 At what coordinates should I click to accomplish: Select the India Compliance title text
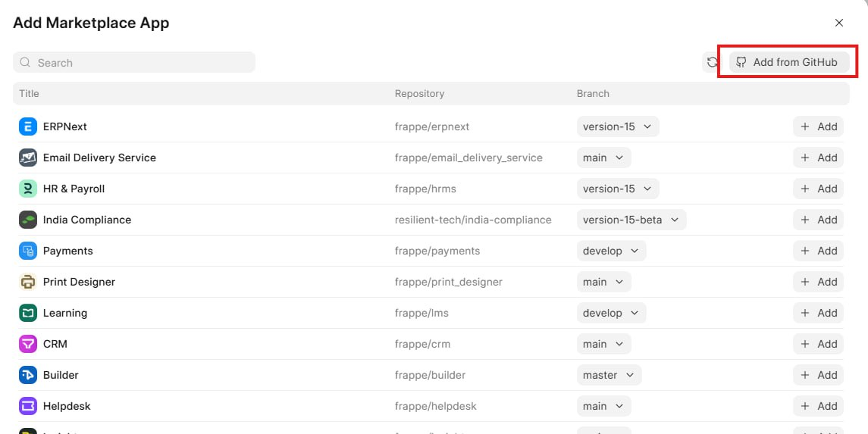[x=87, y=220]
